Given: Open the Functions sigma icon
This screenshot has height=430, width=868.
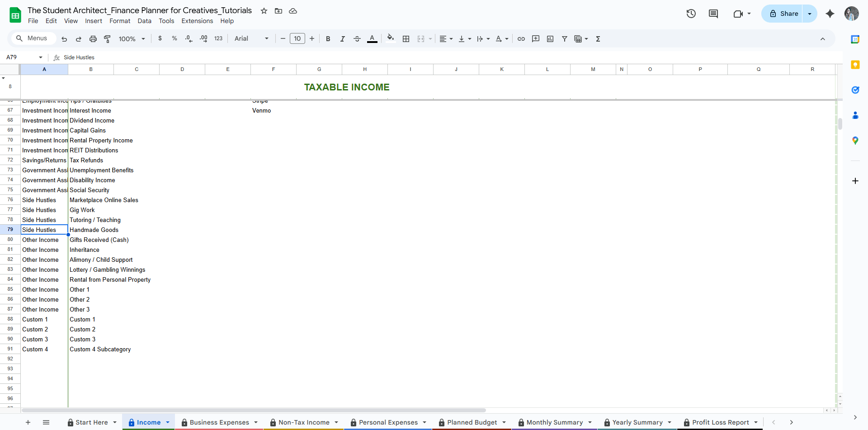Looking at the screenshot, I should 598,39.
